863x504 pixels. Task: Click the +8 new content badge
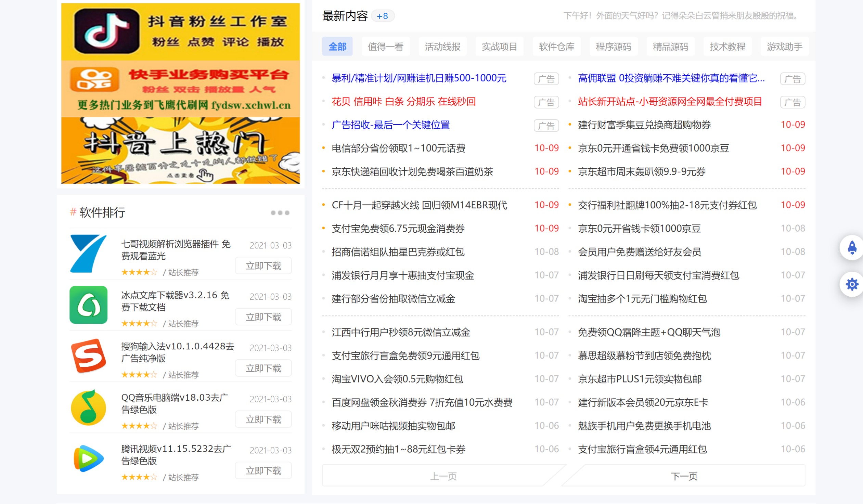pos(383,16)
